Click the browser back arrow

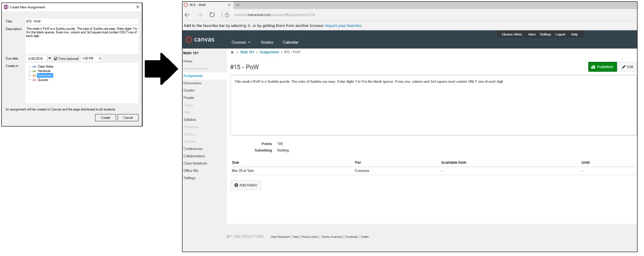(187, 15)
